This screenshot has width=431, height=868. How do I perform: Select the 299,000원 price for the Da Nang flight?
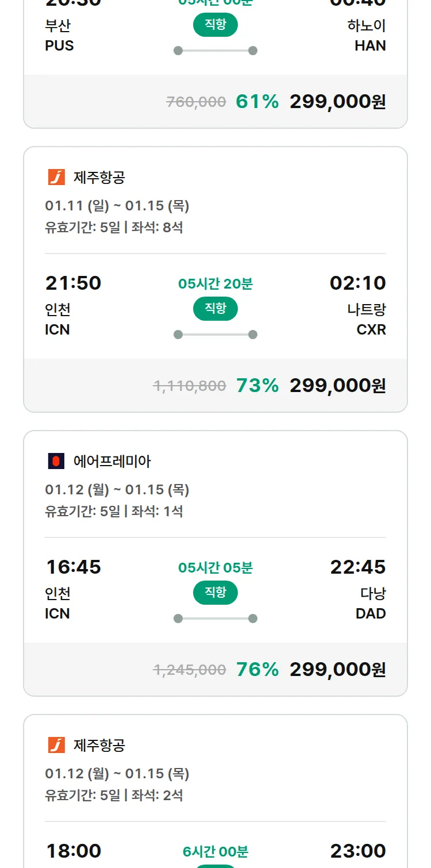click(x=337, y=670)
